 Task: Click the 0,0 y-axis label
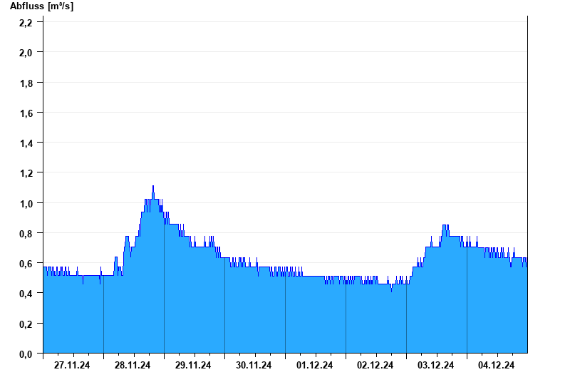(26, 354)
